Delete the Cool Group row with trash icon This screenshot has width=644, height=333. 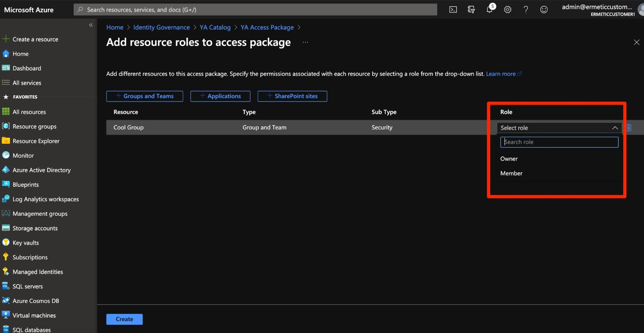tap(629, 128)
